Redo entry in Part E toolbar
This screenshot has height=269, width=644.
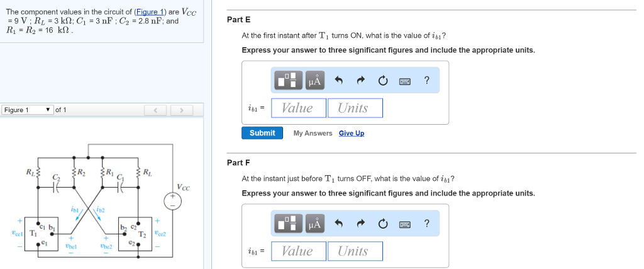click(x=360, y=81)
